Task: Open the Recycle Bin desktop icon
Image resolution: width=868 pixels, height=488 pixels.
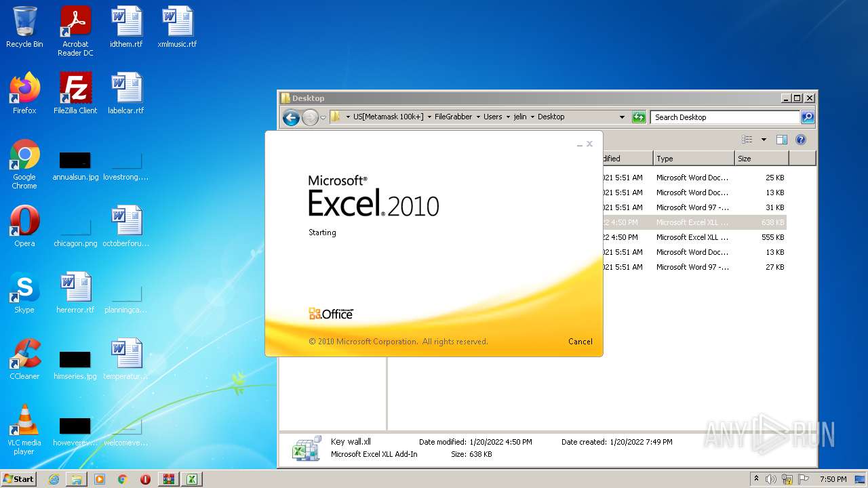Action: [24, 27]
